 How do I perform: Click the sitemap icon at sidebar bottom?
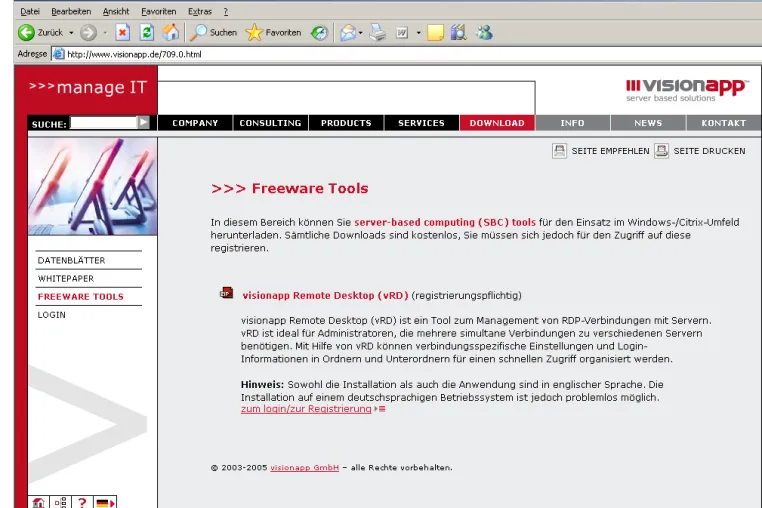(61, 502)
